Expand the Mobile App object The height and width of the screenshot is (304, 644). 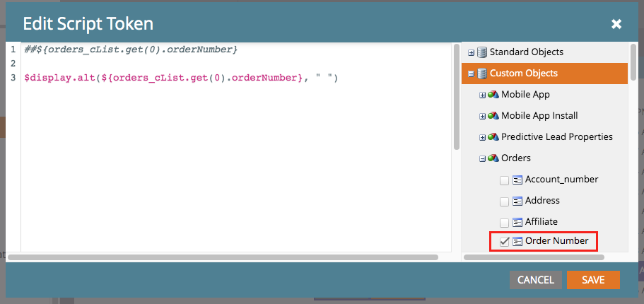(483, 95)
